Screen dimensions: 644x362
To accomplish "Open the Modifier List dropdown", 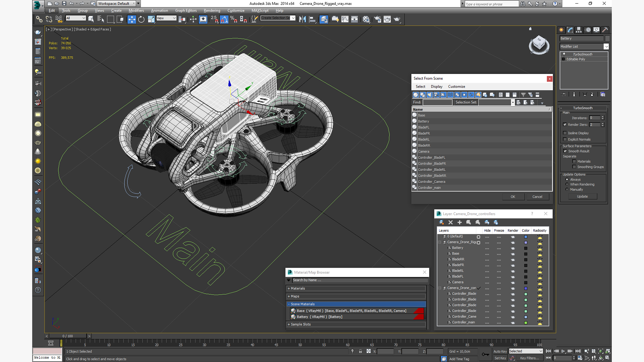I will tap(606, 47).
